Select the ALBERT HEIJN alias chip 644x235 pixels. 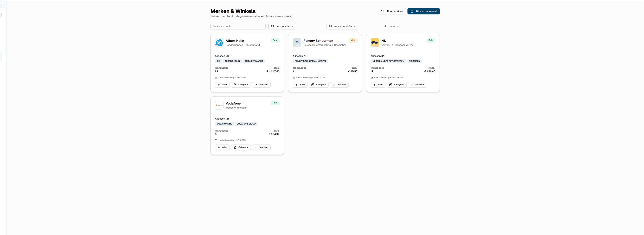[x=232, y=61]
